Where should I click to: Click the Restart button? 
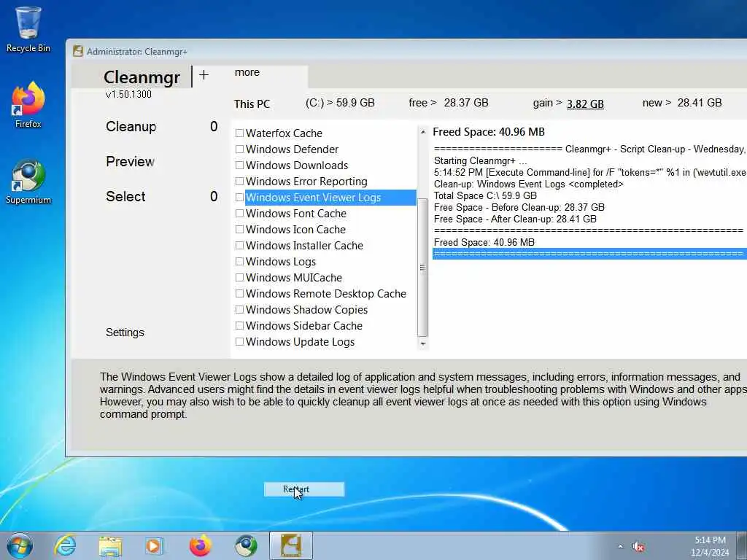point(304,489)
